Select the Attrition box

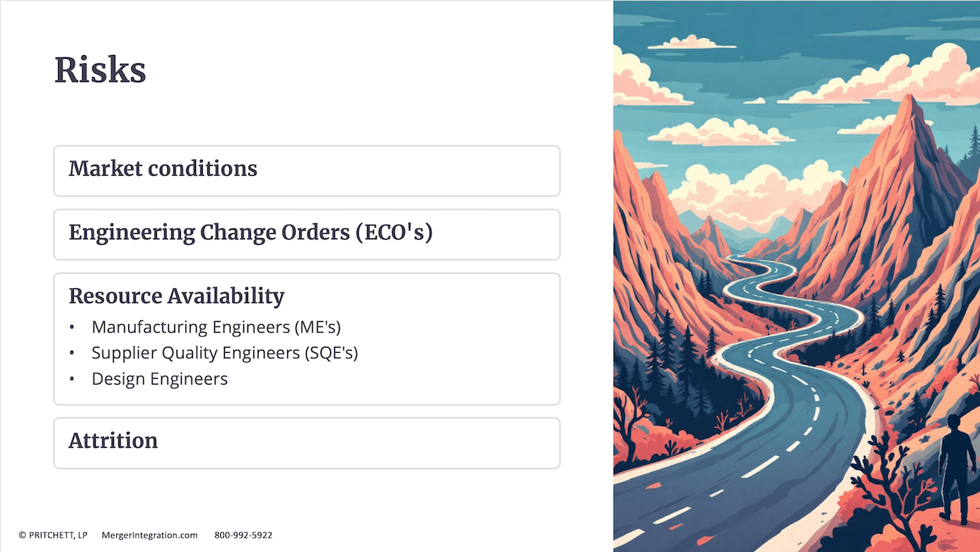click(307, 443)
